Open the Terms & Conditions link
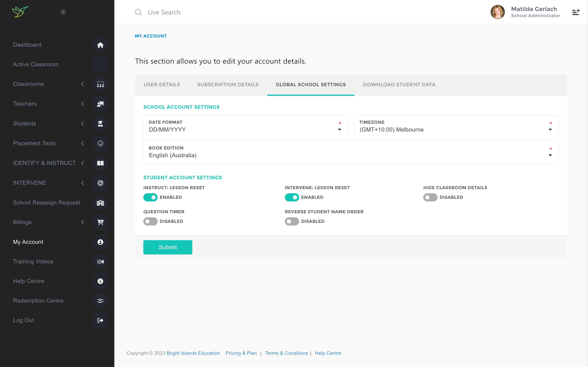This screenshot has height=367, width=588. [286, 353]
